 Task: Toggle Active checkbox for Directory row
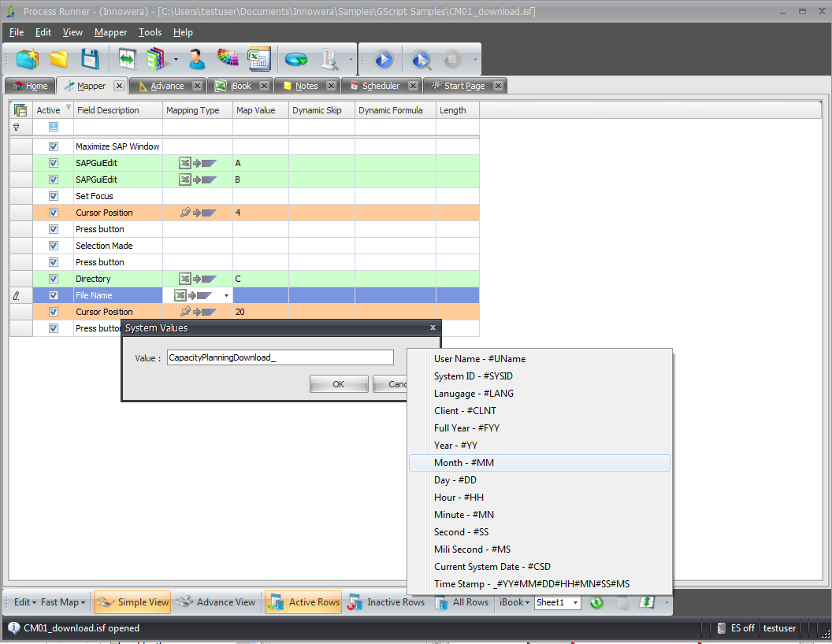(x=54, y=279)
